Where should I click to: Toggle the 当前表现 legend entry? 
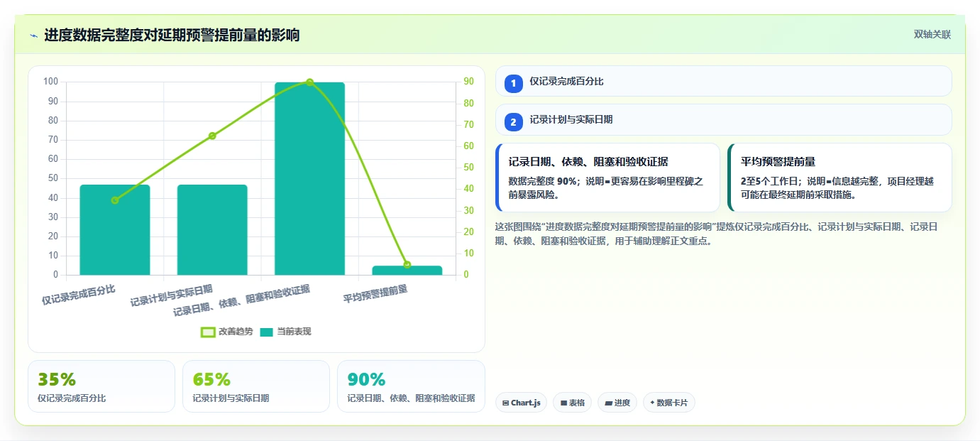(x=285, y=332)
